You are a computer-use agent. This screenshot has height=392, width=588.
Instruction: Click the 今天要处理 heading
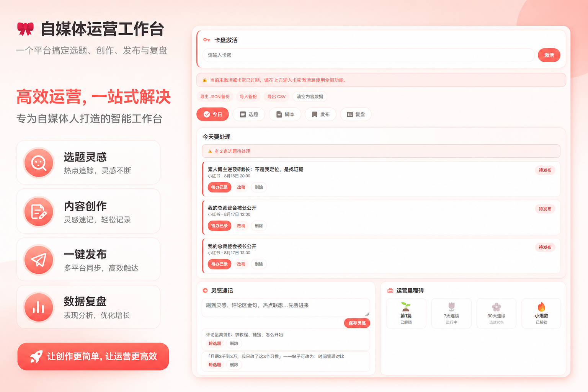216,137
